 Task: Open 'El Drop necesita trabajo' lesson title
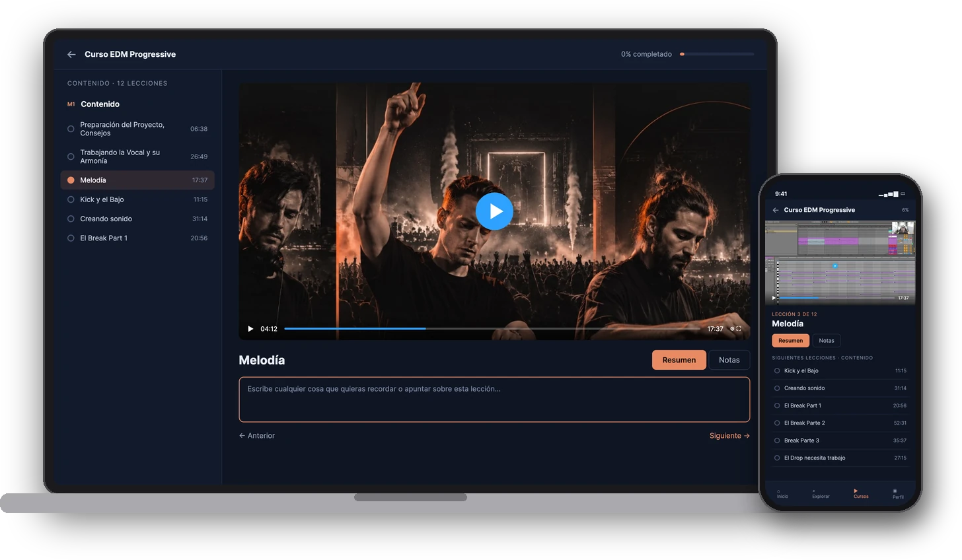pos(815,458)
